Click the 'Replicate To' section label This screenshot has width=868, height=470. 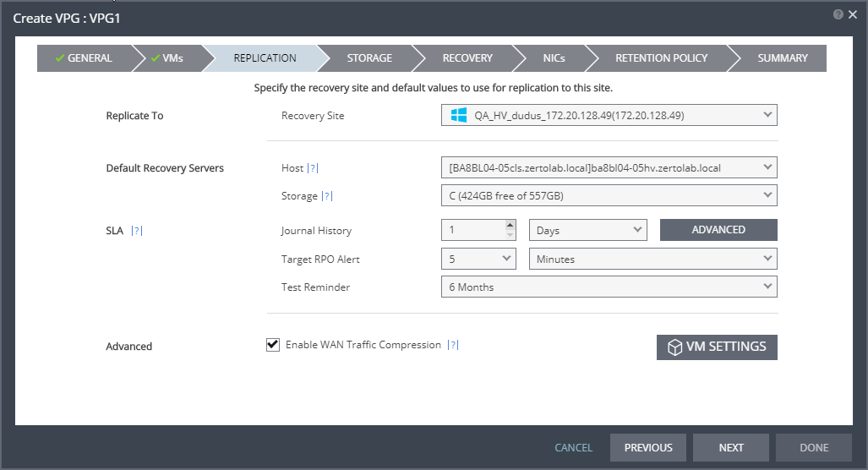point(134,116)
